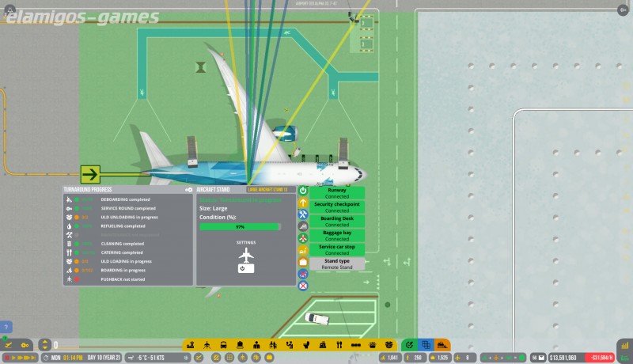Viewport: 633px width, 364px height.
Task: Click the yellow upgrade arrow icon
Action: pos(302,203)
